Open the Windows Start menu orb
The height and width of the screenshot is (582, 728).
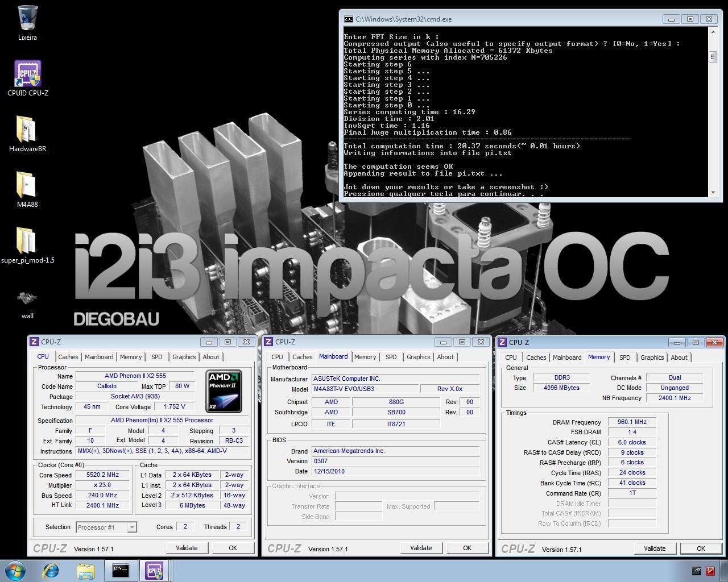[x=15, y=570]
